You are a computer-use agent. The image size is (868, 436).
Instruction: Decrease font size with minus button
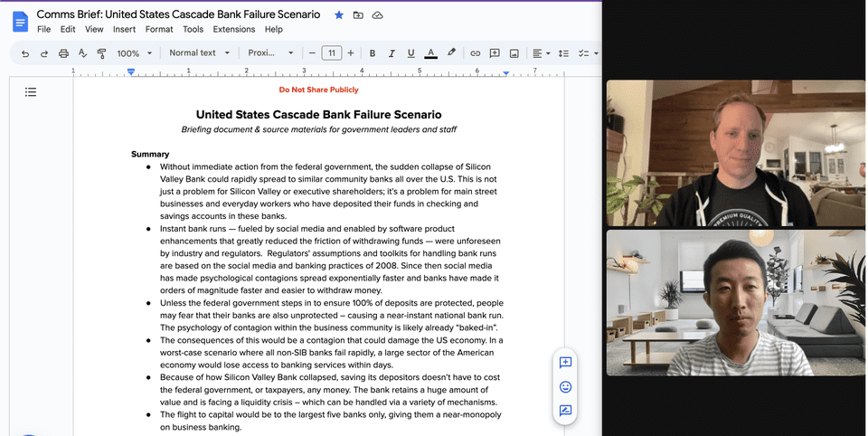click(312, 53)
